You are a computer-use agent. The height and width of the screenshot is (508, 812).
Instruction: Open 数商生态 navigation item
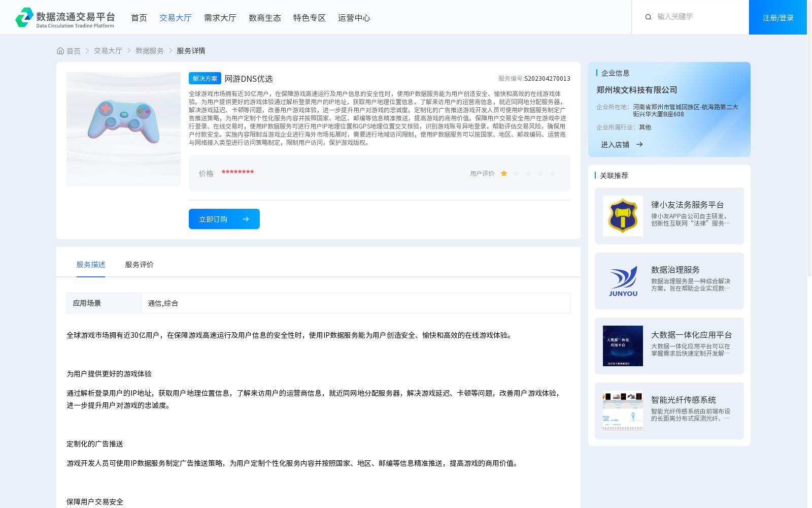coord(265,18)
